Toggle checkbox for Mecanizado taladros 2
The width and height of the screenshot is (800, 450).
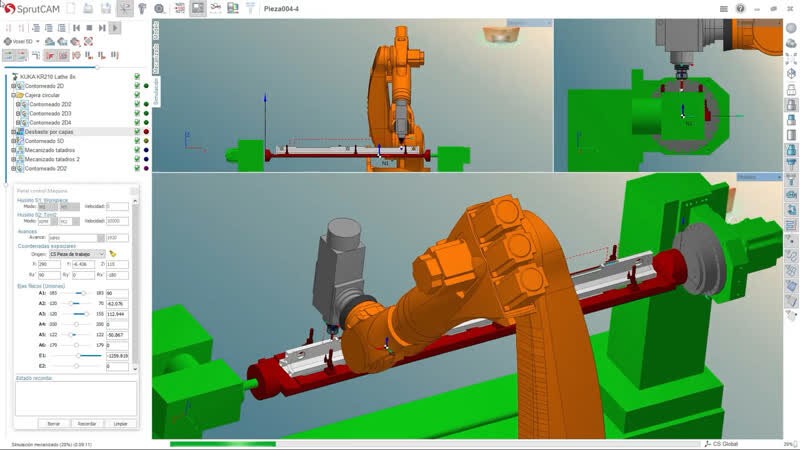(137, 159)
